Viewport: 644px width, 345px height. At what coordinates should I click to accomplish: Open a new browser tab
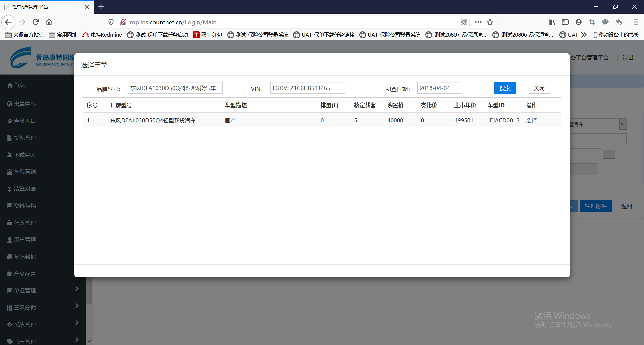click(101, 7)
